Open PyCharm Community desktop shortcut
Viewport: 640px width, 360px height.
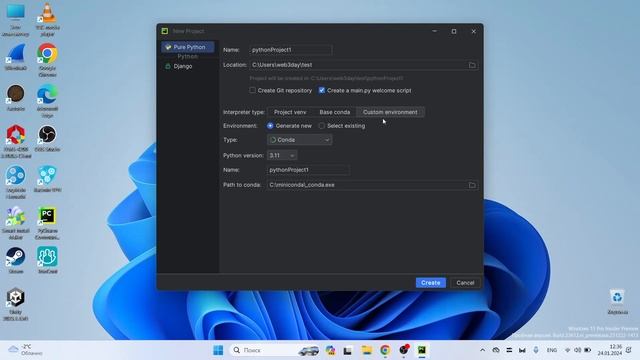pos(47,223)
